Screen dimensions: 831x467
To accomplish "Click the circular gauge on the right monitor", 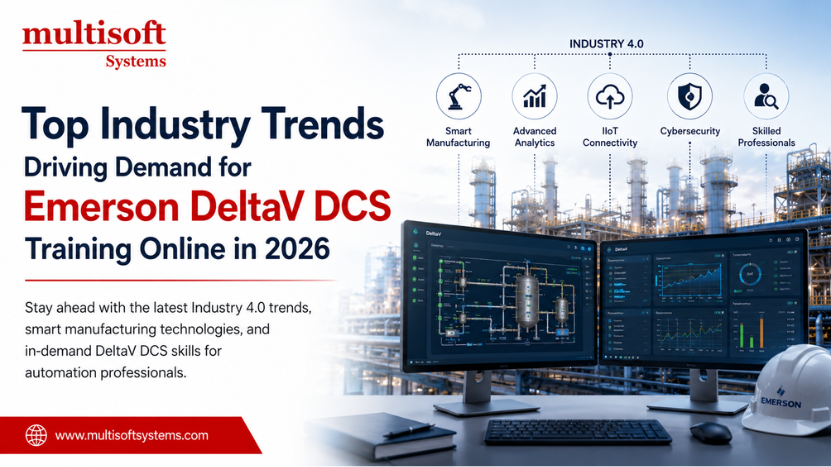I will coord(750,274).
